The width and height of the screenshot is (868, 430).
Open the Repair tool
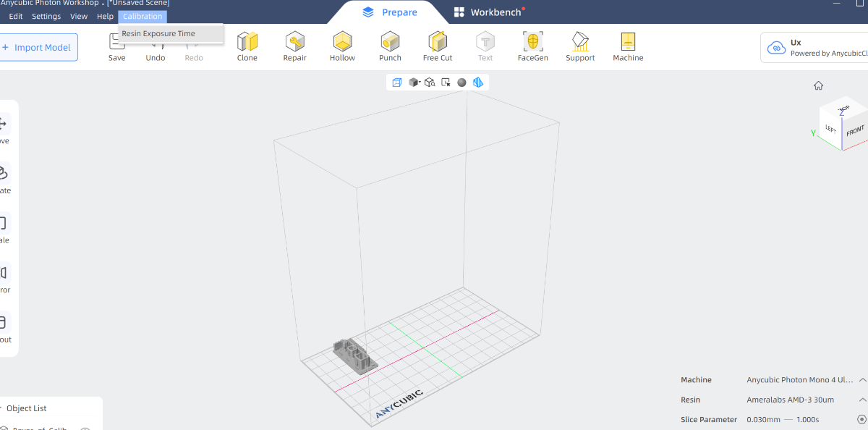[x=294, y=47]
